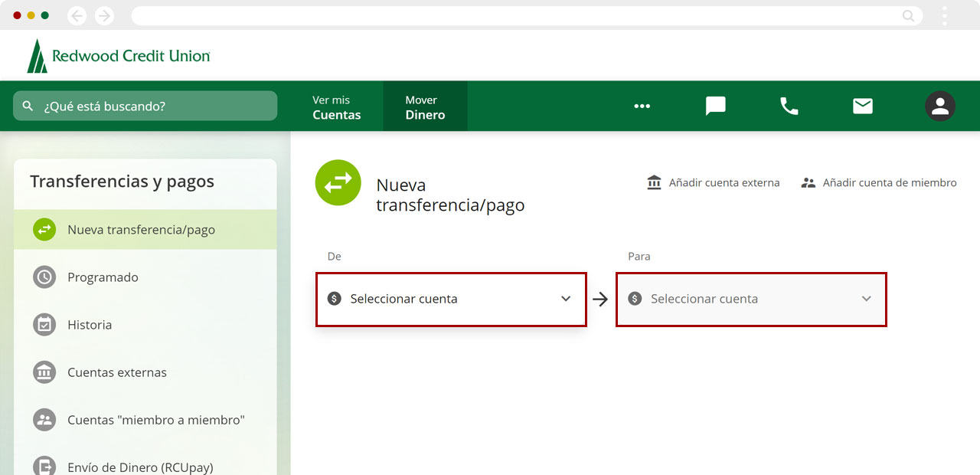This screenshot has height=475, width=980.
Task: Open the Para 'Seleccionar cuenta' dropdown
Action: coord(751,299)
